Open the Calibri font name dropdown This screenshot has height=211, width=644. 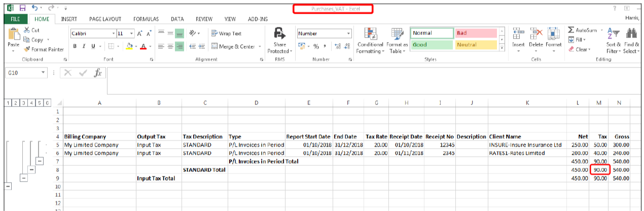(x=114, y=33)
